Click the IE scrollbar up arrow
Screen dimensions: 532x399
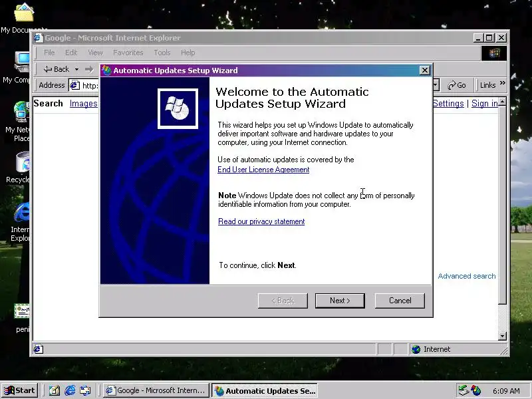pos(503,102)
